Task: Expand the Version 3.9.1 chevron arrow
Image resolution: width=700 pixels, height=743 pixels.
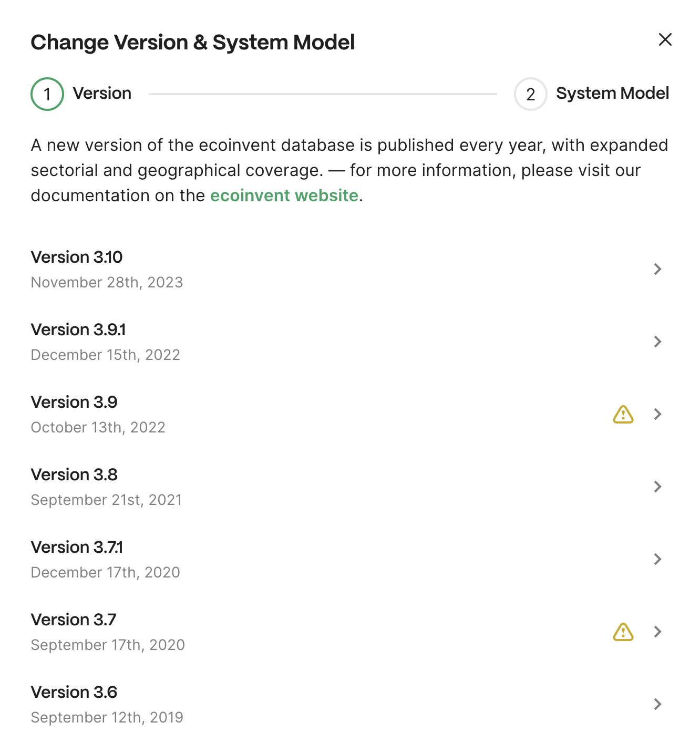Action: click(657, 342)
